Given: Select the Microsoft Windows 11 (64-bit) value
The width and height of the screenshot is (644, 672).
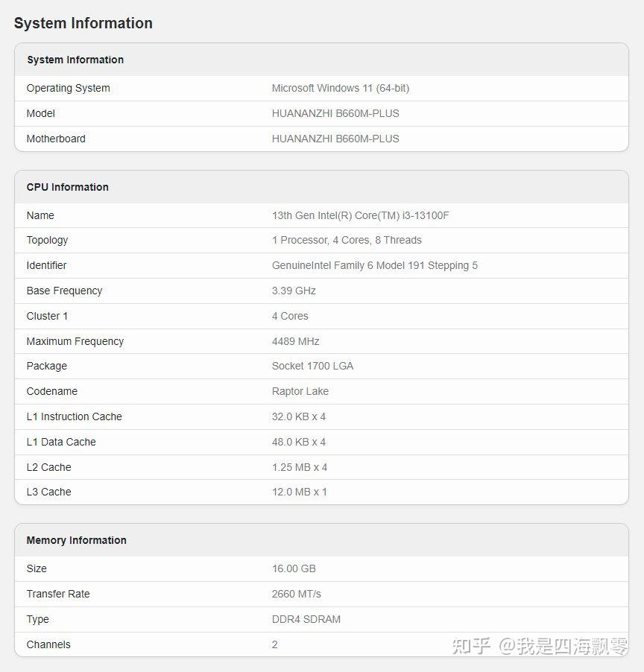Looking at the screenshot, I should pyautogui.click(x=340, y=88).
